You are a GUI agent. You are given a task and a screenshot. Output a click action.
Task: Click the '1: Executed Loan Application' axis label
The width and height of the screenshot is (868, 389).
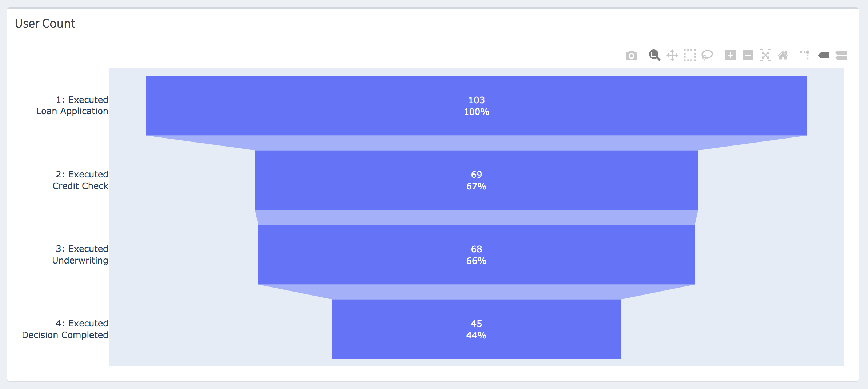[x=72, y=105]
